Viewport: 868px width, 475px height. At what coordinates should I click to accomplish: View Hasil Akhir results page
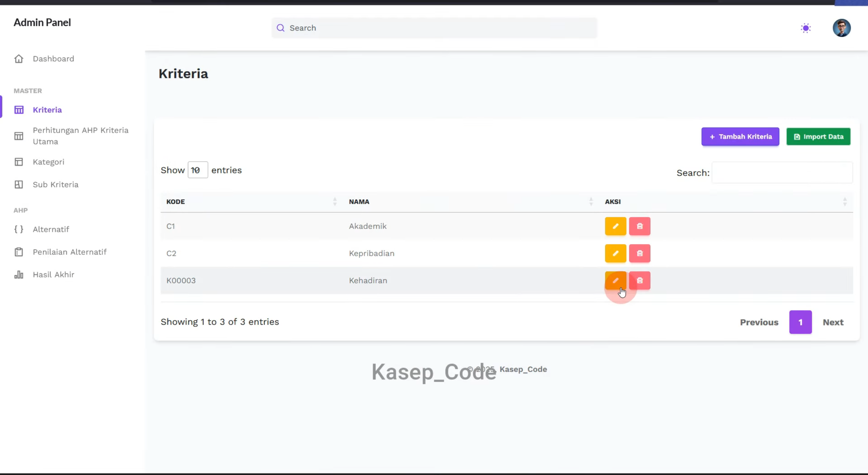(54, 275)
